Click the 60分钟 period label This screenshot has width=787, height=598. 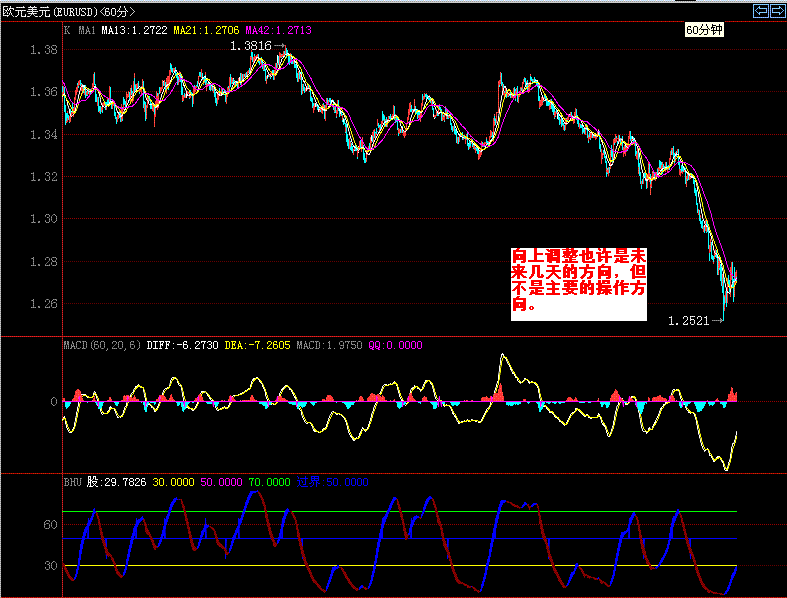704,31
